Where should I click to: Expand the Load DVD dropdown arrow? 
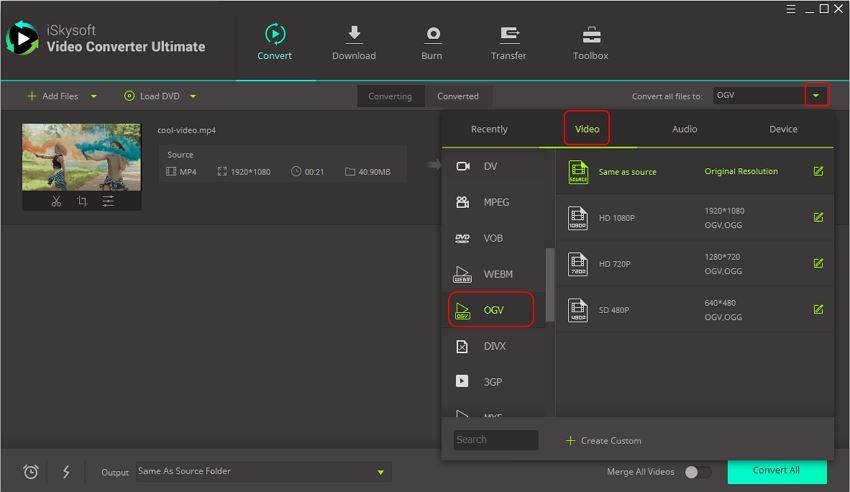(x=193, y=97)
